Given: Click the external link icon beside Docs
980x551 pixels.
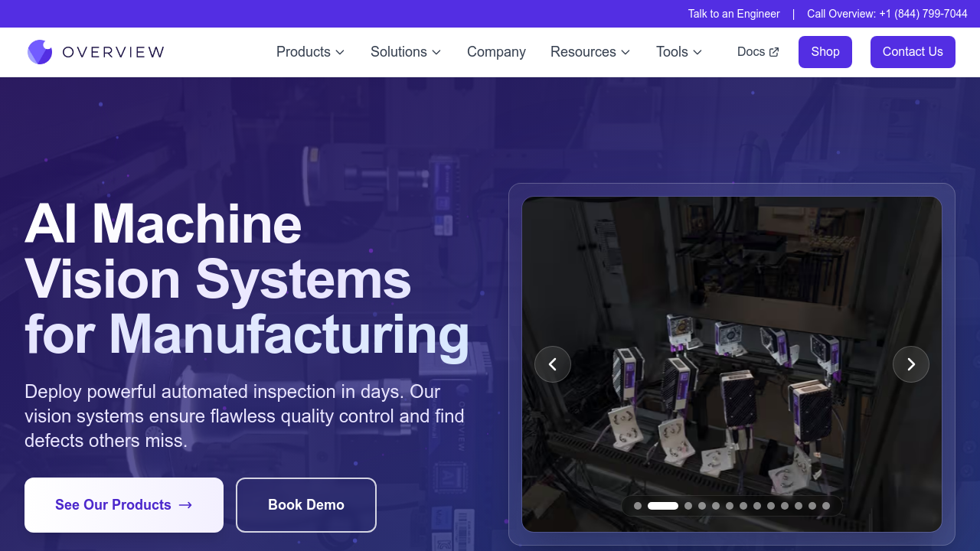Looking at the screenshot, I should click(x=774, y=52).
